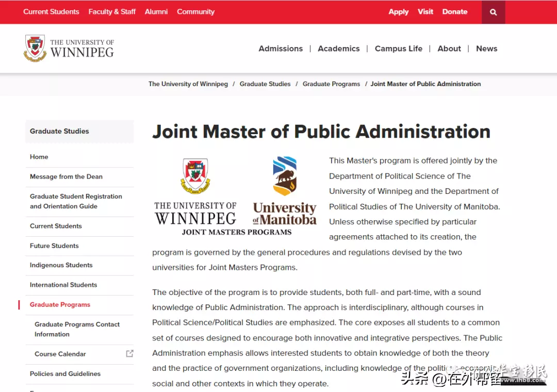The image size is (557, 392).
Task: Open the News main menu
Action: click(487, 48)
